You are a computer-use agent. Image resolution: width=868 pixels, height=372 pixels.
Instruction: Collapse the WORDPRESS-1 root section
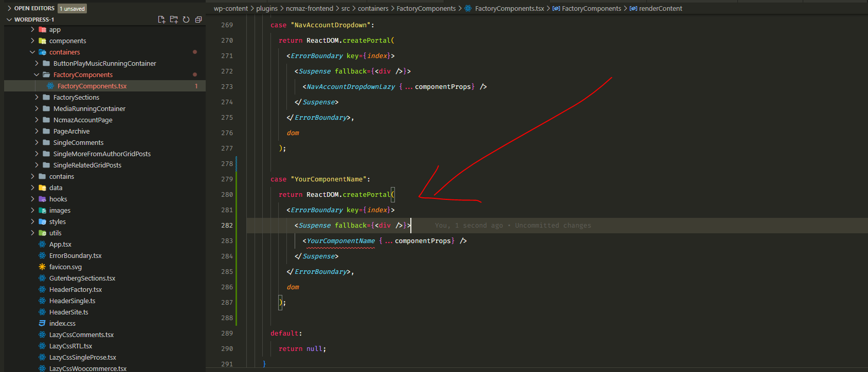[9, 20]
